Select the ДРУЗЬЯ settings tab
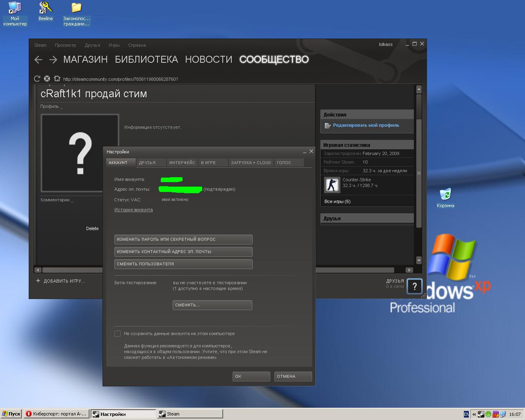This screenshot has width=525, height=420. point(151,163)
